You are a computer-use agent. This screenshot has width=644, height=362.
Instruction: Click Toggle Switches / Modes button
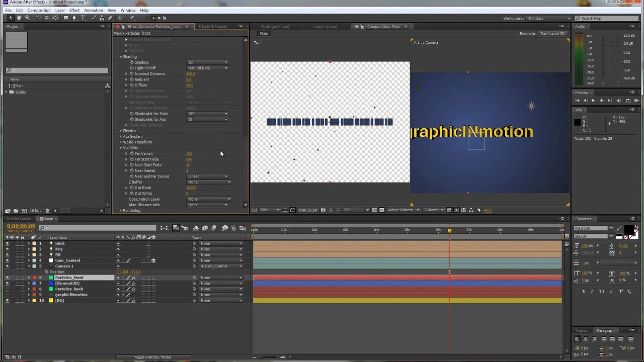point(153,357)
